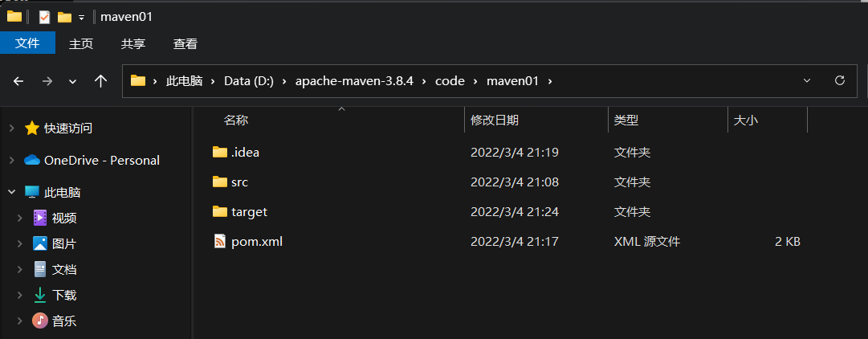Switch to the 查看 ribbon tab
This screenshot has height=339, width=868.
click(x=185, y=43)
